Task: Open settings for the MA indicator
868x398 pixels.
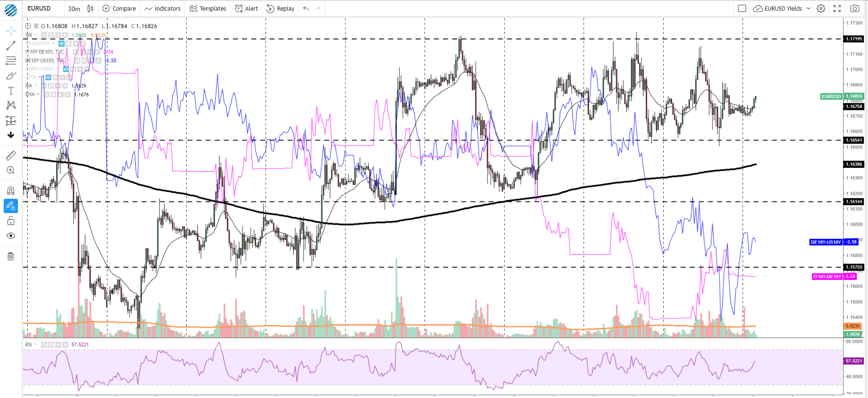Action: point(51,86)
